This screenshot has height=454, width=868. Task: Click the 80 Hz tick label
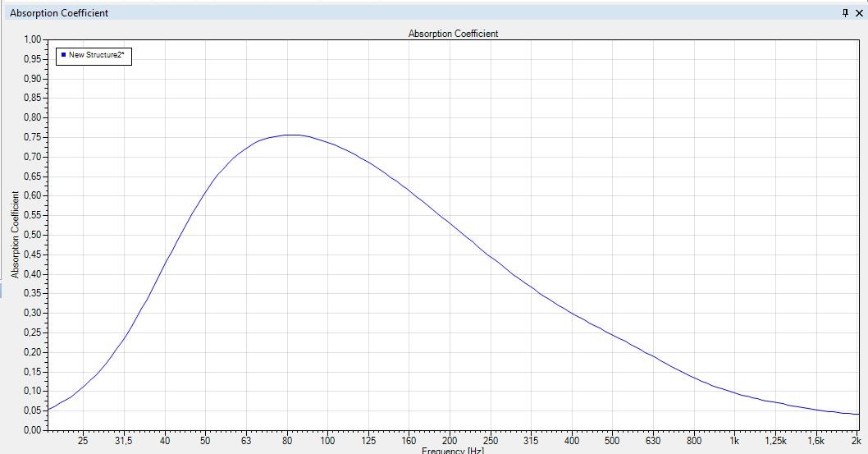pos(287,441)
